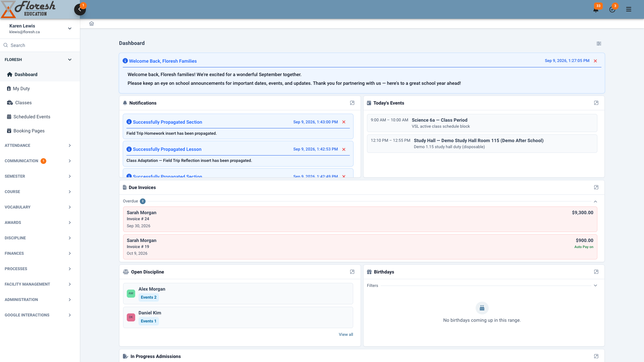Open the Study Hall Room 115 event
The width and height of the screenshot is (644, 362).
(x=482, y=143)
